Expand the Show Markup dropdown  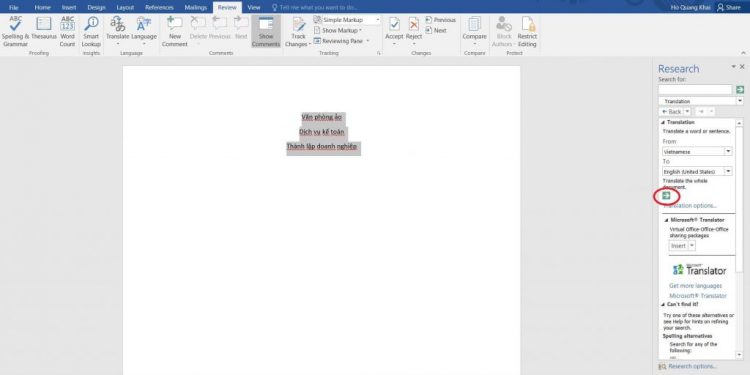click(x=338, y=30)
